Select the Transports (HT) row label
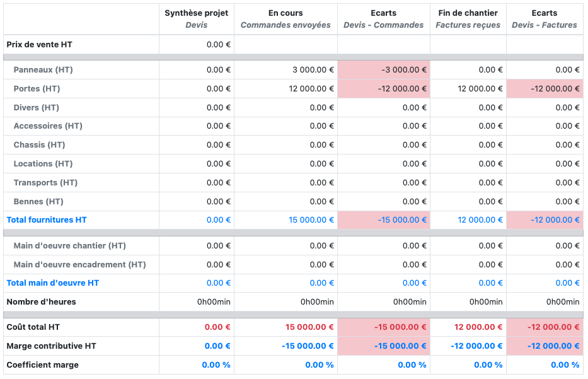The width and height of the screenshot is (588, 379). pos(45,183)
